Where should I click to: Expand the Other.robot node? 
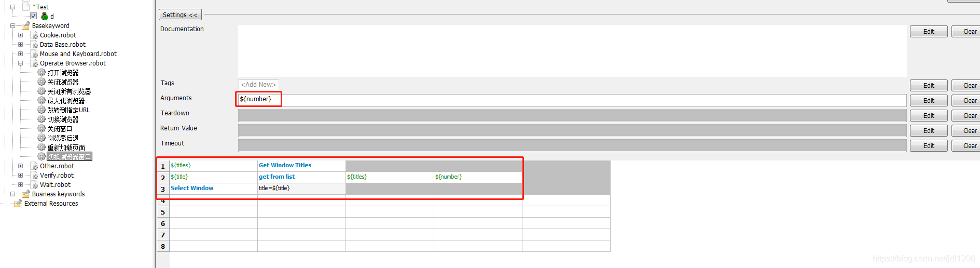(20, 166)
